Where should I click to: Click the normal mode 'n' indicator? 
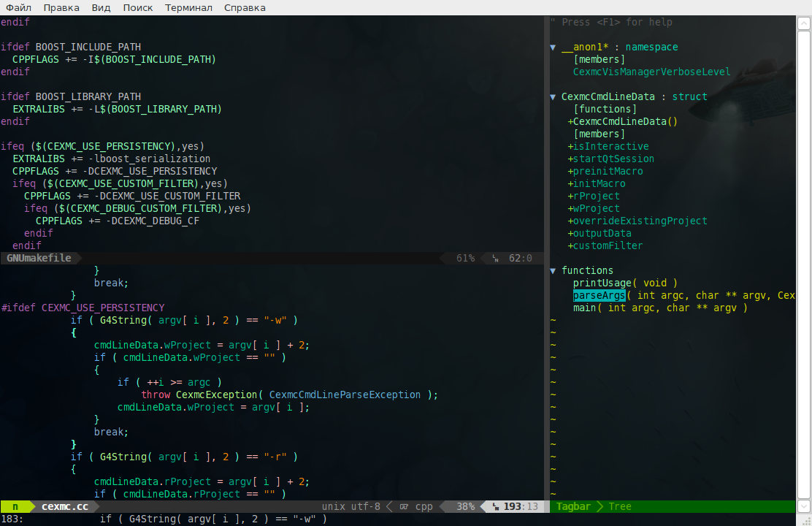[15, 507]
